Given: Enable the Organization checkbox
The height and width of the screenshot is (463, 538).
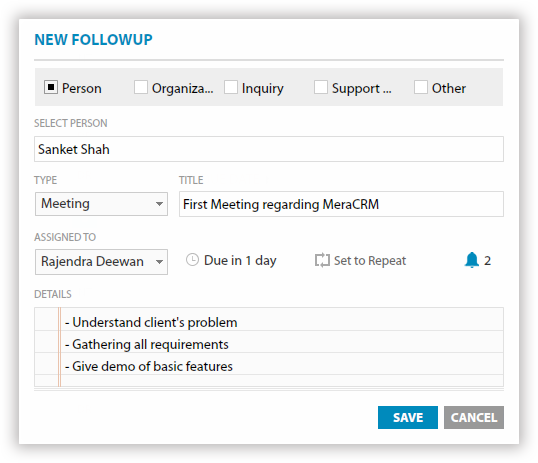Looking at the screenshot, I should [x=141, y=87].
